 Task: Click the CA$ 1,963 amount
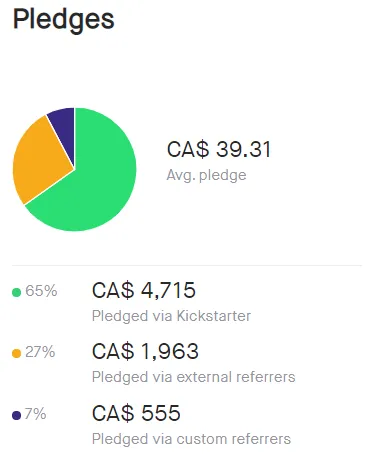click(x=145, y=351)
